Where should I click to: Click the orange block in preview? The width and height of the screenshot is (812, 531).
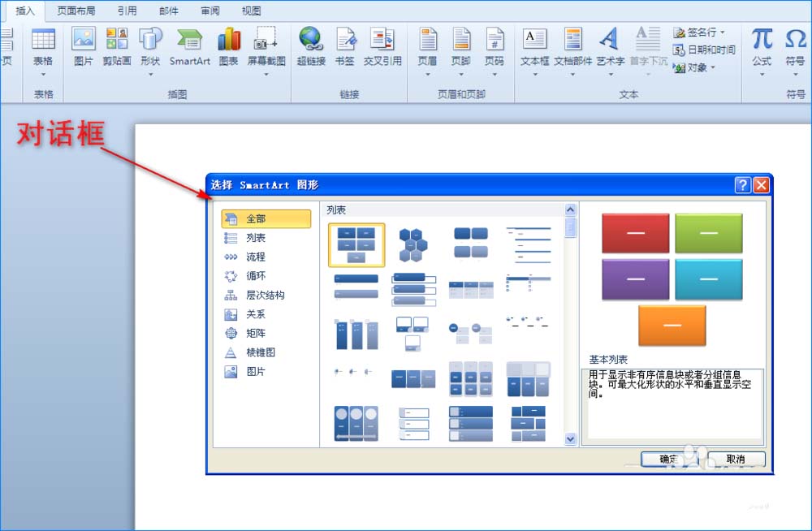click(x=672, y=326)
